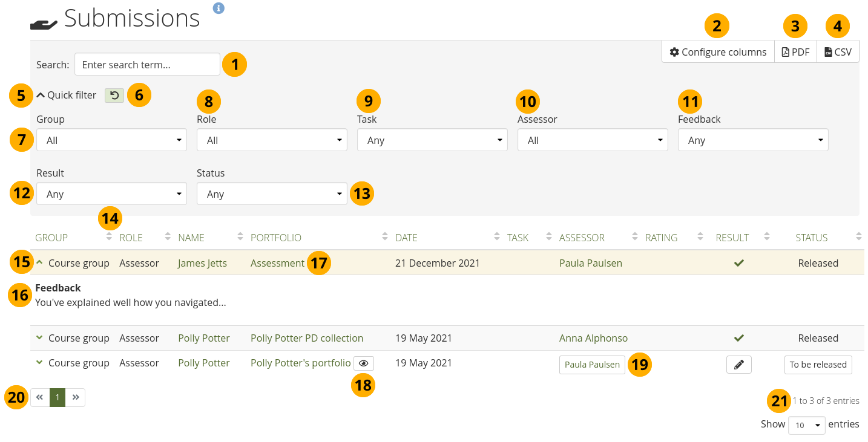Viewport: 868px width, 442px height.
Task: Click the pencil edit result button
Action: pyautogui.click(x=738, y=365)
